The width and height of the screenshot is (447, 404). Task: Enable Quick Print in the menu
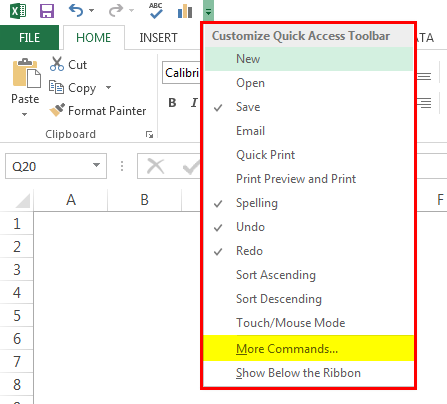pos(309,155)
